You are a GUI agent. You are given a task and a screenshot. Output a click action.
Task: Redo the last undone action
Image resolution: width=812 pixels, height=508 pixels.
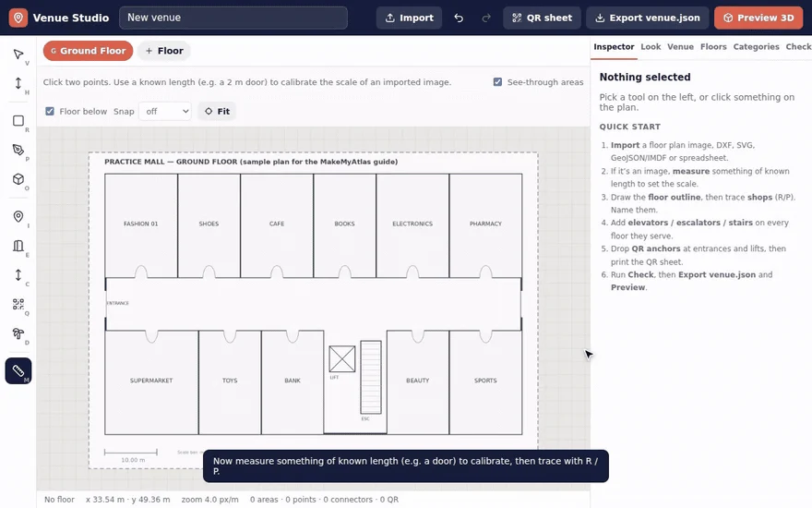pos(485,18)
